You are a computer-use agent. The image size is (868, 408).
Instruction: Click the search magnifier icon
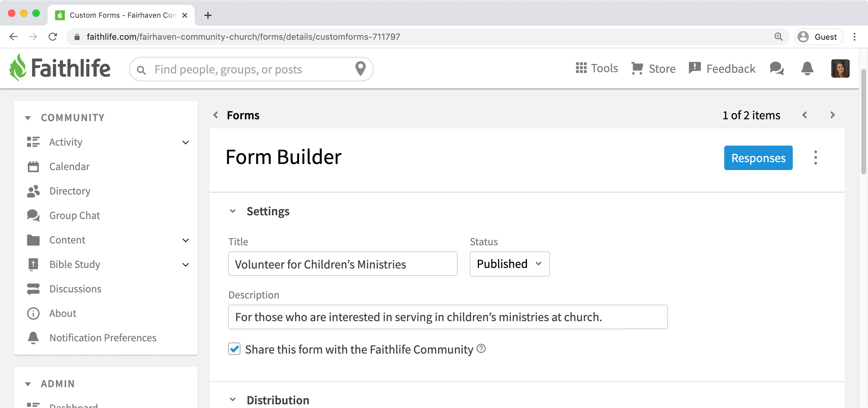[142, 70]
